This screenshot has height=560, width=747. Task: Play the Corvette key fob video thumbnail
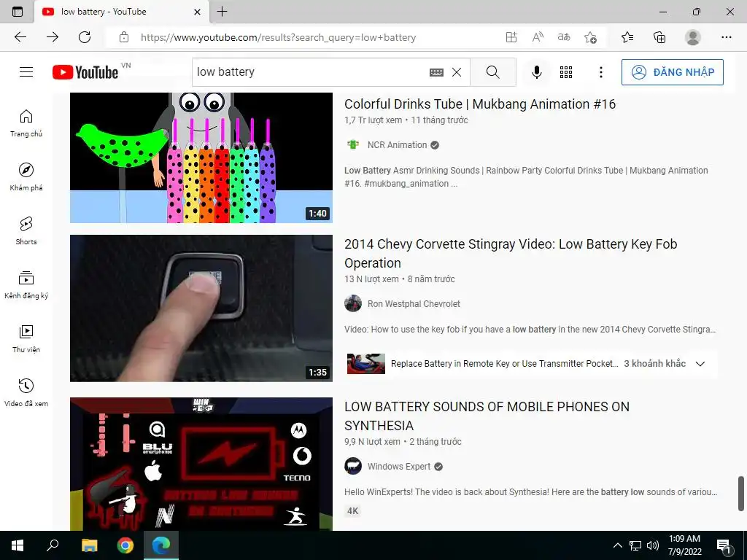coord(201,308)
